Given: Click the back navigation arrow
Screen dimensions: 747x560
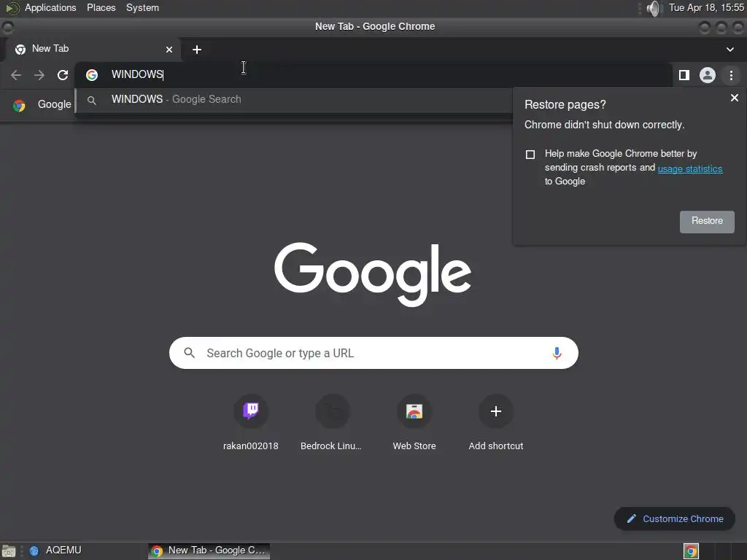Looking at the screenshot, I should (16, 75).
